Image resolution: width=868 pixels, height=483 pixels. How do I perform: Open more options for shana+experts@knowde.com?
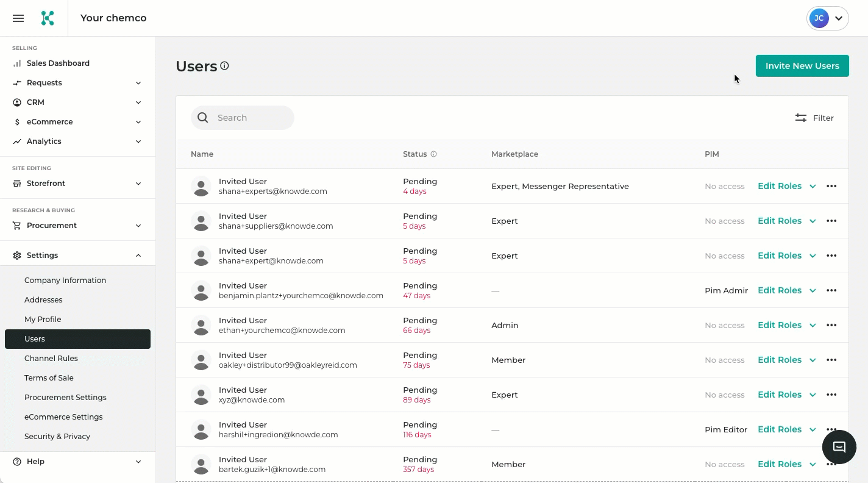[831, 187]
